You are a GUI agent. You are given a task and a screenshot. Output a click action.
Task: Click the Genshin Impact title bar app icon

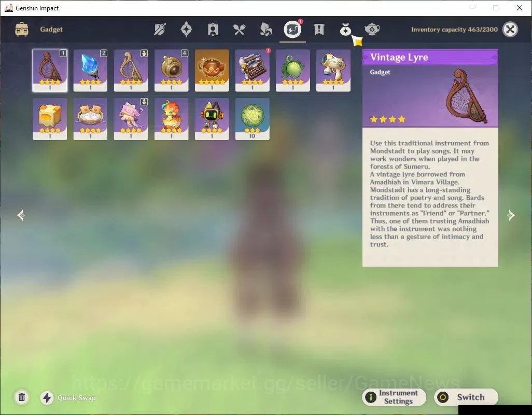[9, 8]
